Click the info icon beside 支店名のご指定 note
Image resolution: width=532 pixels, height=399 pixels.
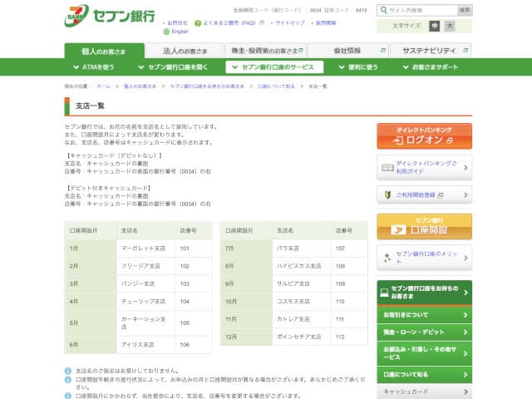(x=68, y=371)
